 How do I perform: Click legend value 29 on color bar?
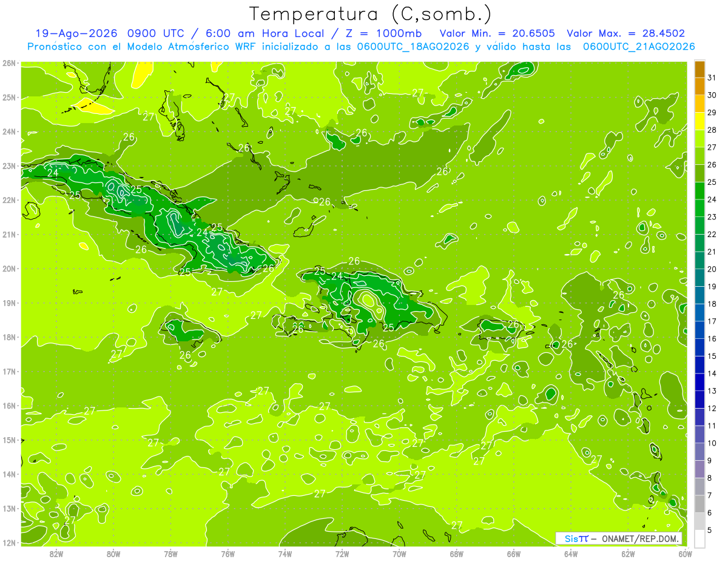(712, 113)
